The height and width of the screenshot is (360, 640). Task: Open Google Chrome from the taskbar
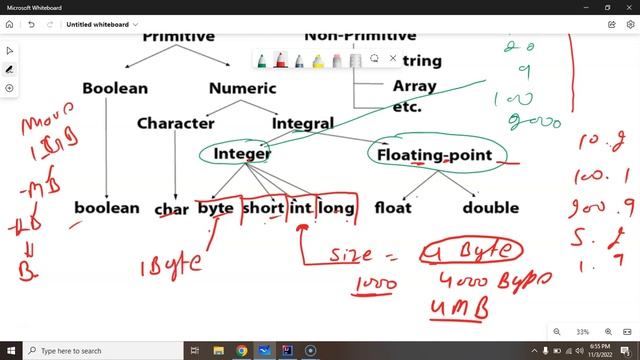click(242, 351)
